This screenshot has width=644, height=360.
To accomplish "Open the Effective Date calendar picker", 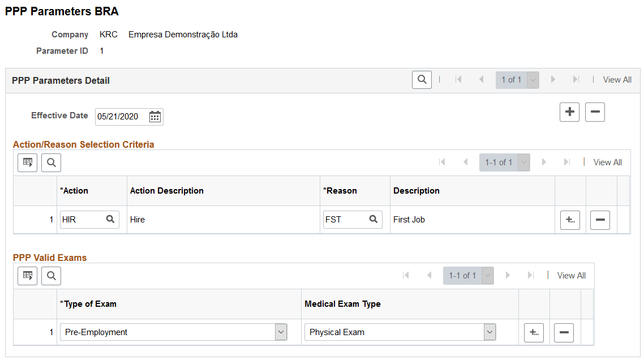I will coord(154,117).
